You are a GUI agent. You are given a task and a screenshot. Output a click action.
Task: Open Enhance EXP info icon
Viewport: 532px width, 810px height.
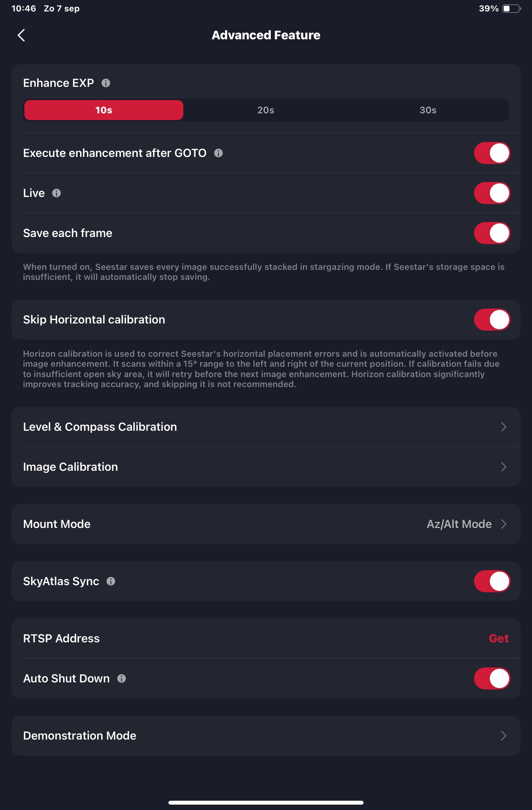click(106, 83)
